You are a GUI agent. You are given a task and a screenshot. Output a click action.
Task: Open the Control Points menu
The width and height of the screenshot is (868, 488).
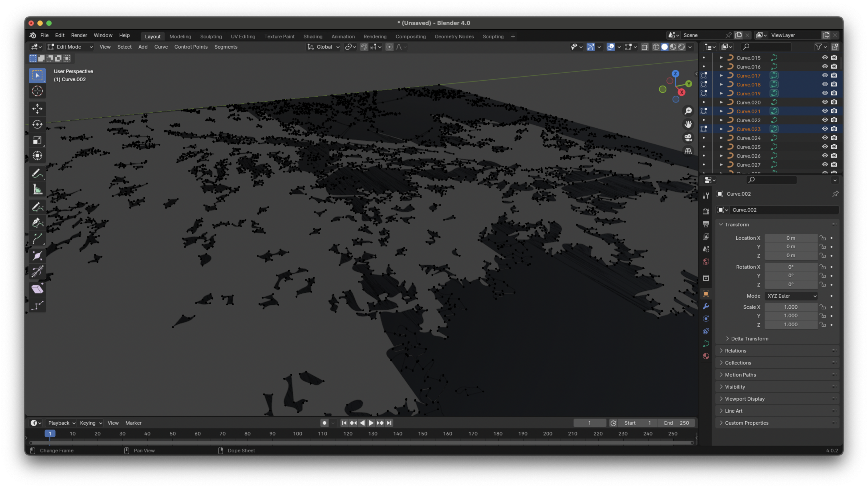point(191,47)
